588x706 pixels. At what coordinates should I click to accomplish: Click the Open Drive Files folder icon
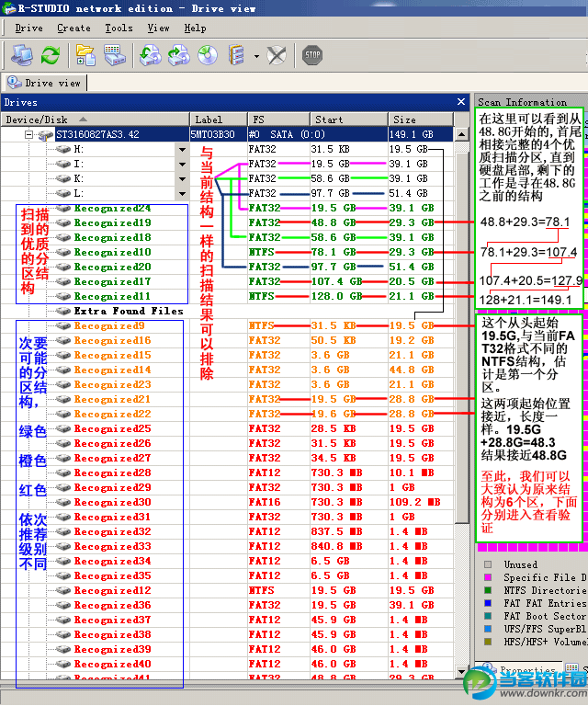[85, 55]
